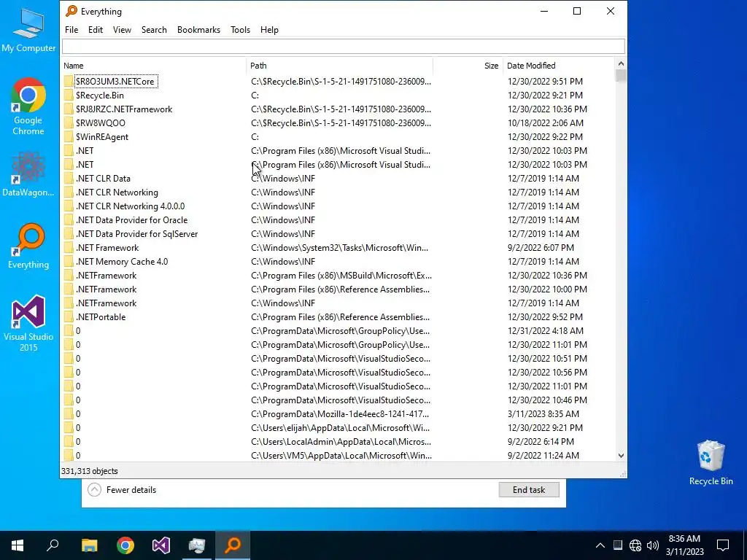Sort by the Name column header
Image resolution: width=747 pixels, height=560 pixels.
coord(153,66)
